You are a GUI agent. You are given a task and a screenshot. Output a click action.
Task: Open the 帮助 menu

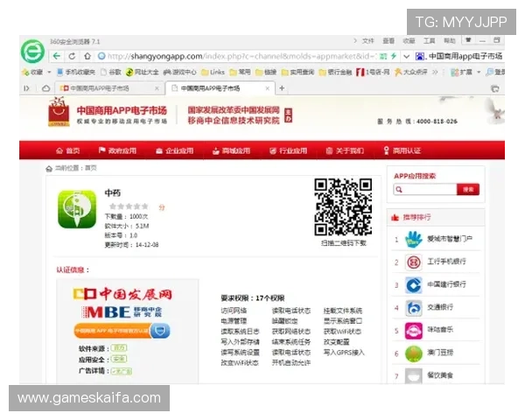(450, 41)
